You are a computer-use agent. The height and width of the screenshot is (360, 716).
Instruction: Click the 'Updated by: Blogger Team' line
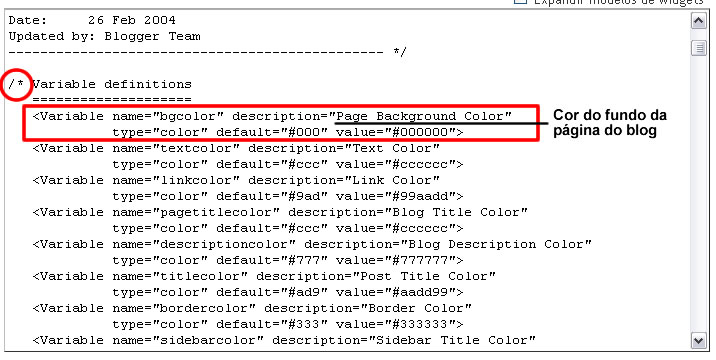pos(104,37)
